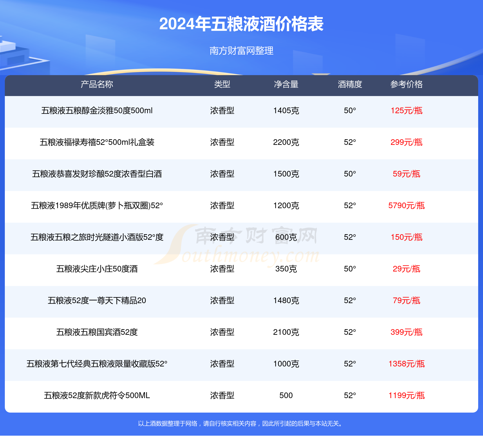483x448 pixels.
Task: Click net content 2200克
Action: pos(286,142)
